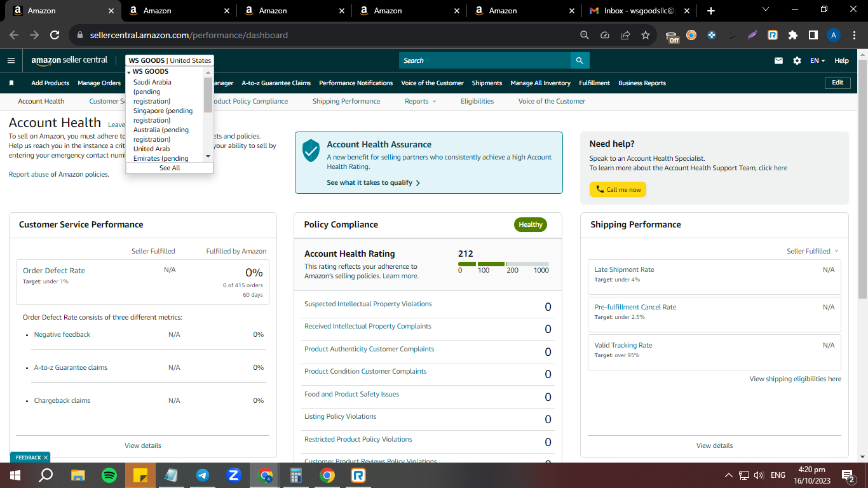Click the Report abuse link

pos(29,174)
